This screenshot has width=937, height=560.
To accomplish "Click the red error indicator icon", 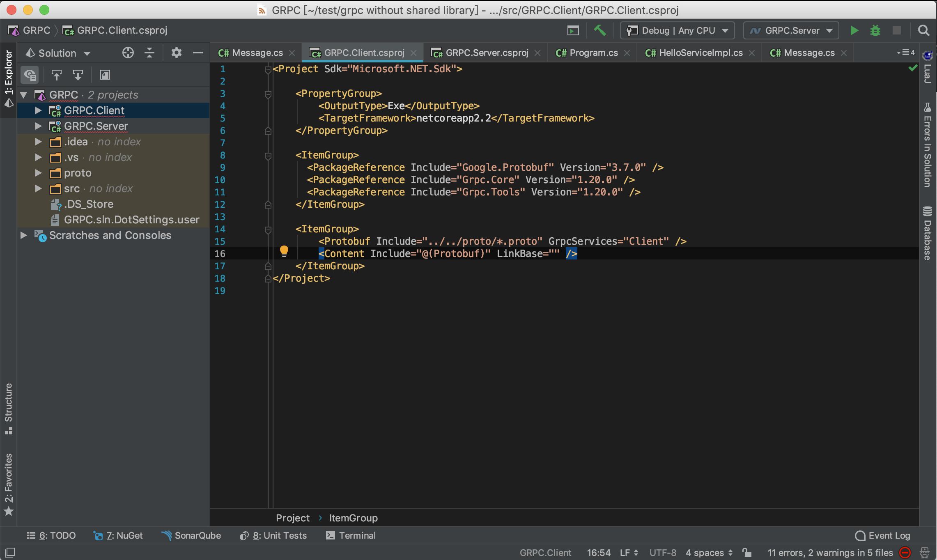I will [905, 553].
